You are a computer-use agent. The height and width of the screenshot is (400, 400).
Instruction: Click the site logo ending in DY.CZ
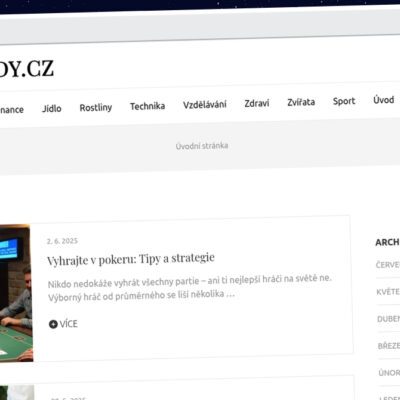26,69
